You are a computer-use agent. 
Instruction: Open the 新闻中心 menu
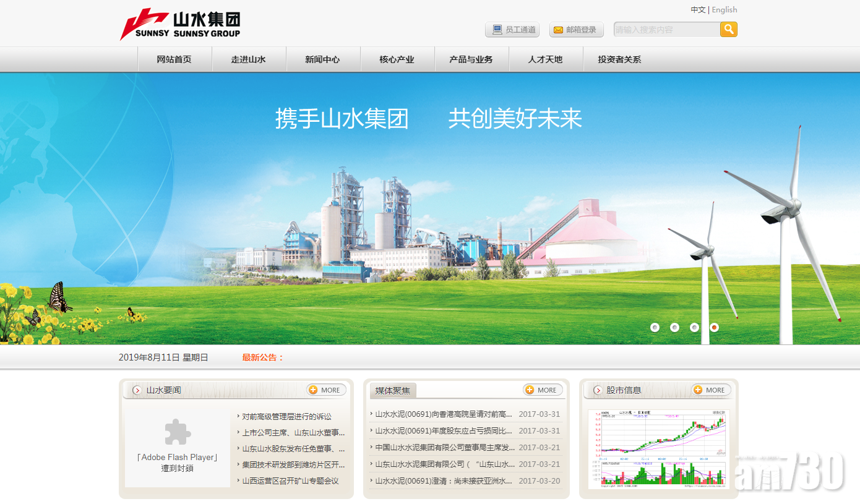323,59
